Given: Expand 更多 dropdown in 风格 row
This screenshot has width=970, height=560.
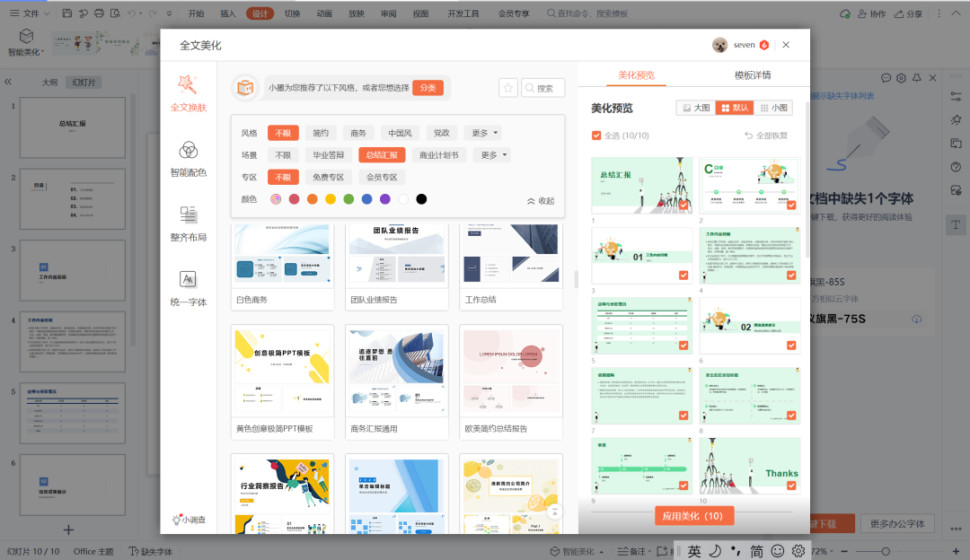Looking at the screenshot, I should 483,133.
